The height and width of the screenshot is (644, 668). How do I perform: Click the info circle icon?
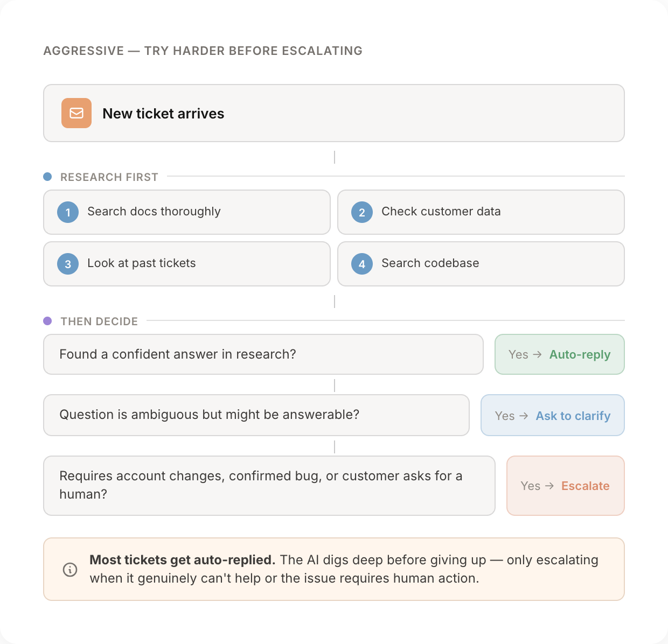point(70,569)
